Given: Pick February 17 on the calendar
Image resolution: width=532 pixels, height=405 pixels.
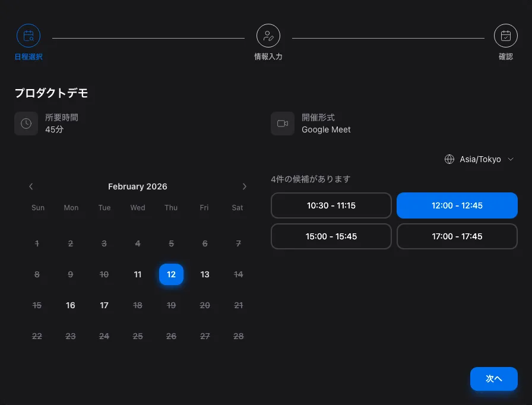Looking at the screenshot, I should [104, 305].
